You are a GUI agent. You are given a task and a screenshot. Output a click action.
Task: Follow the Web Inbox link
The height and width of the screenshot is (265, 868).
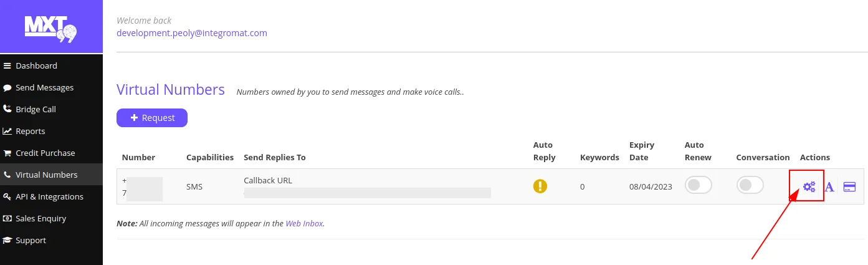304,223
